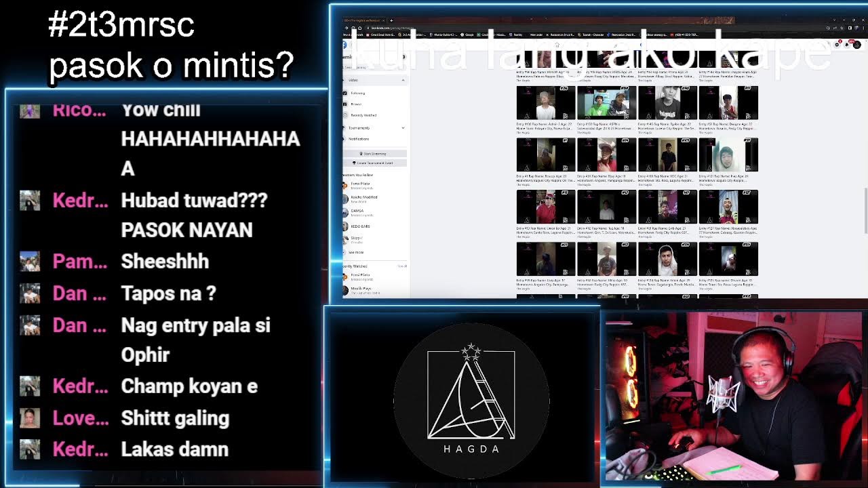868x488 pixels.
Task: Click chat message 'Tapos na ?'
Action: pyautogui.click(x=168, y=293)
